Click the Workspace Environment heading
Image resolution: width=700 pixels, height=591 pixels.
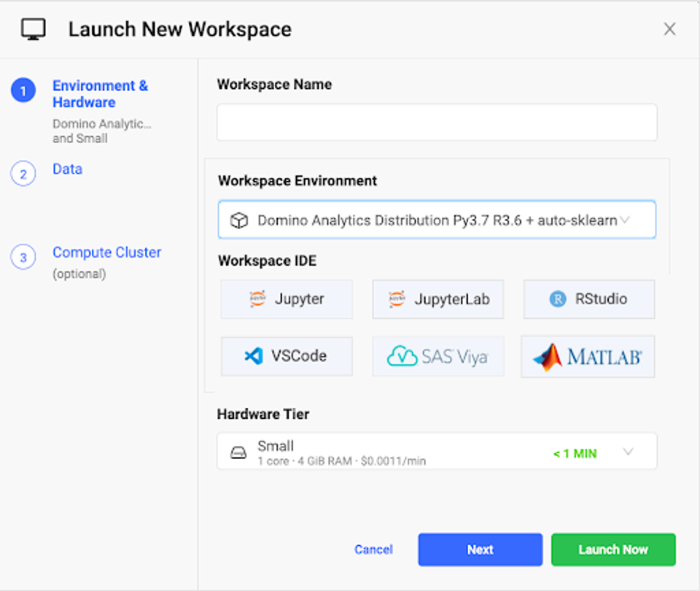pyautogui.click(x=297, y=181)
